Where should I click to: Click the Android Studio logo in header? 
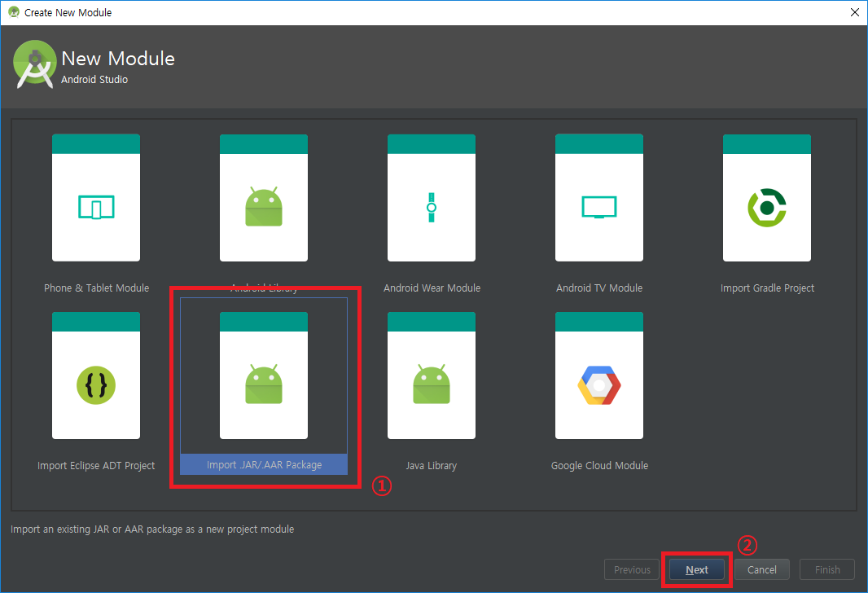pyautogui.click(x=34, y=64)
